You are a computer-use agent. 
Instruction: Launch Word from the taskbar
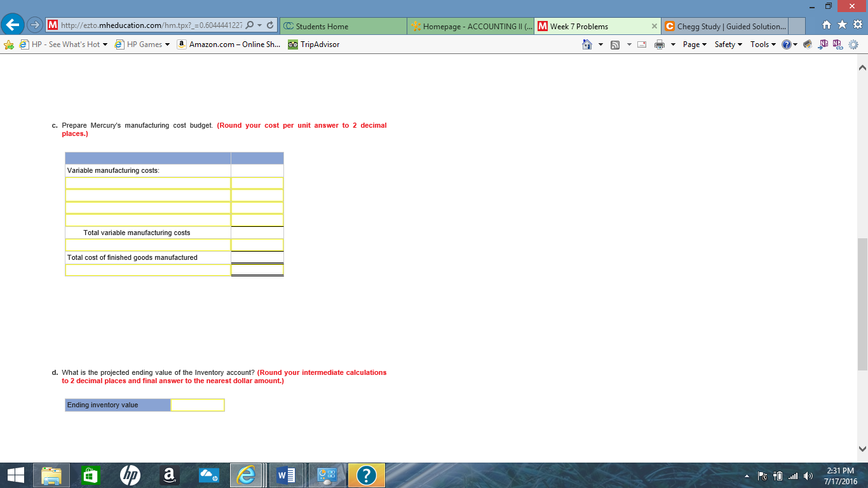point(285,475)
